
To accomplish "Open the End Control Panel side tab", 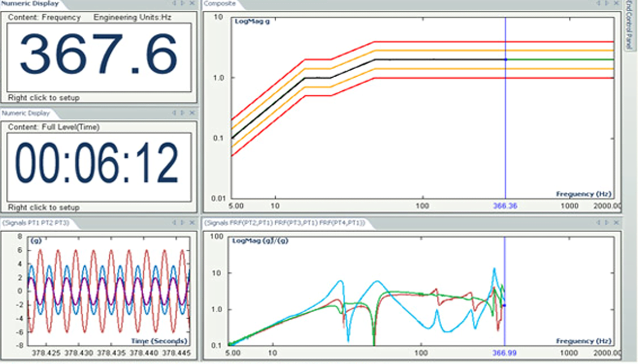I will coord(629,25).
